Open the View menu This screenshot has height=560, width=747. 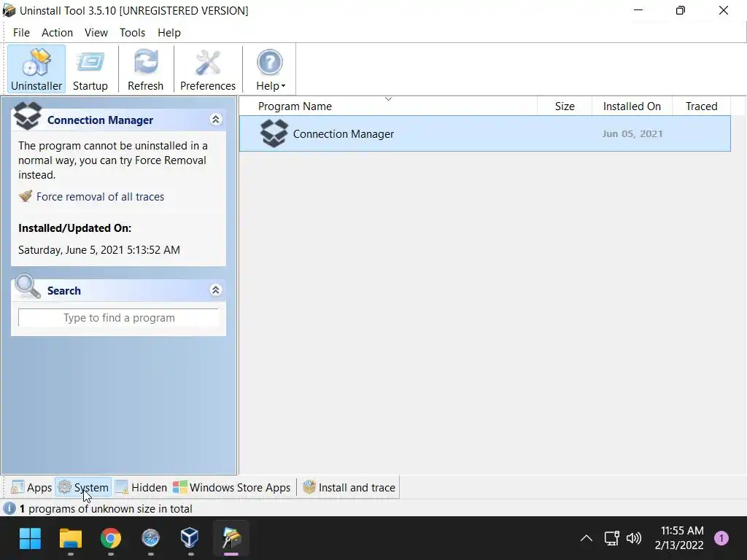tap(96, 32)
